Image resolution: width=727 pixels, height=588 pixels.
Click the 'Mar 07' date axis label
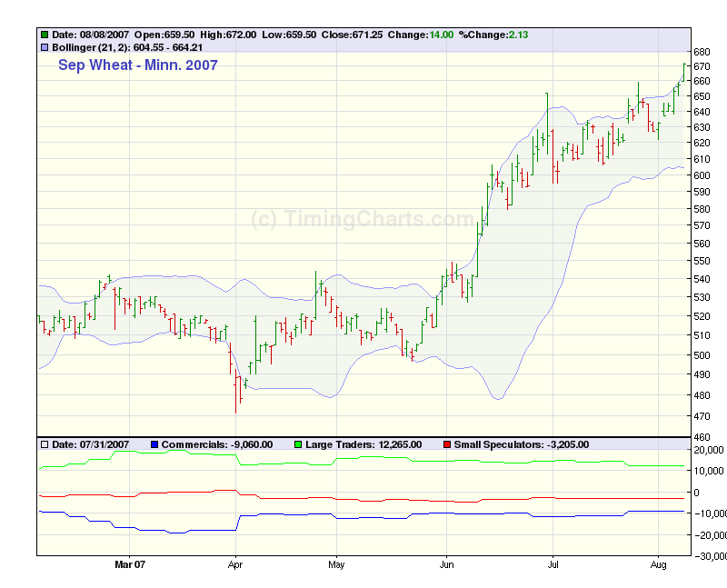(x=130, y=564)
